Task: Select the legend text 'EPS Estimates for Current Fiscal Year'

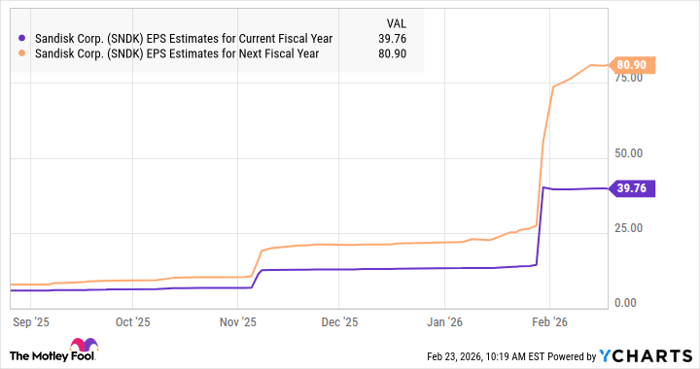Action: point(240,39)
